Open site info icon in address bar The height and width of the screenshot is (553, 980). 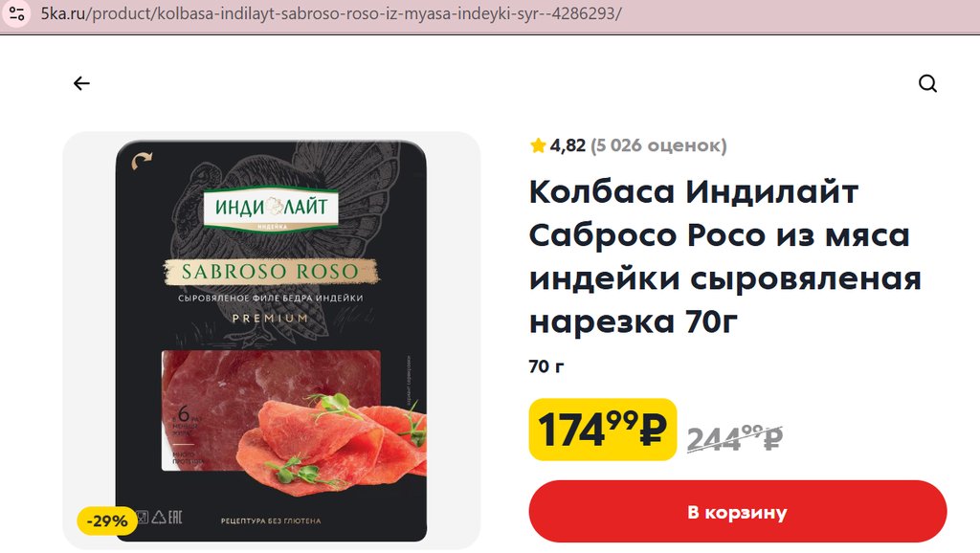click(x=17, y=13)
